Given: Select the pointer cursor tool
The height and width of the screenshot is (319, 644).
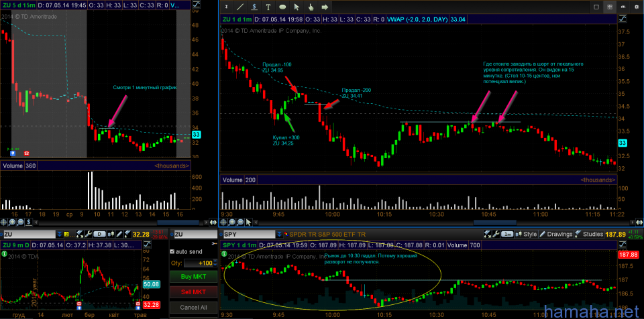Looking at the screenshot, I should 297,7.
